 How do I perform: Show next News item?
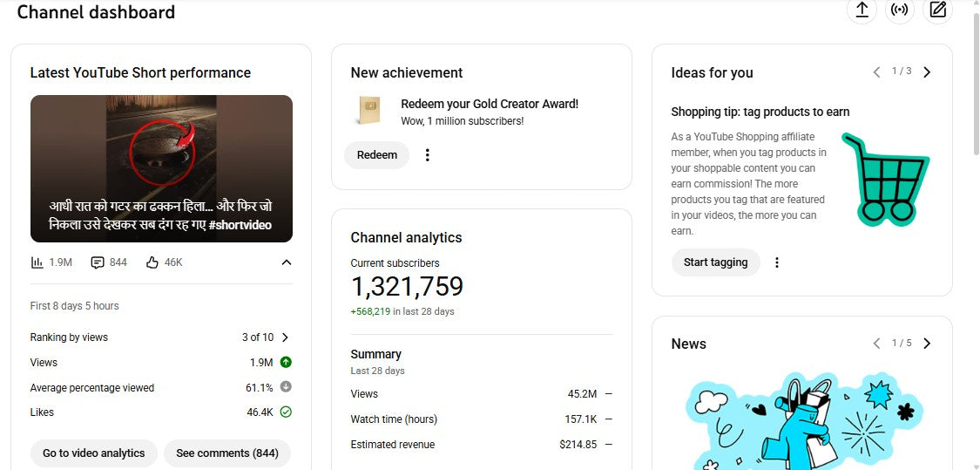pos(927,344)
